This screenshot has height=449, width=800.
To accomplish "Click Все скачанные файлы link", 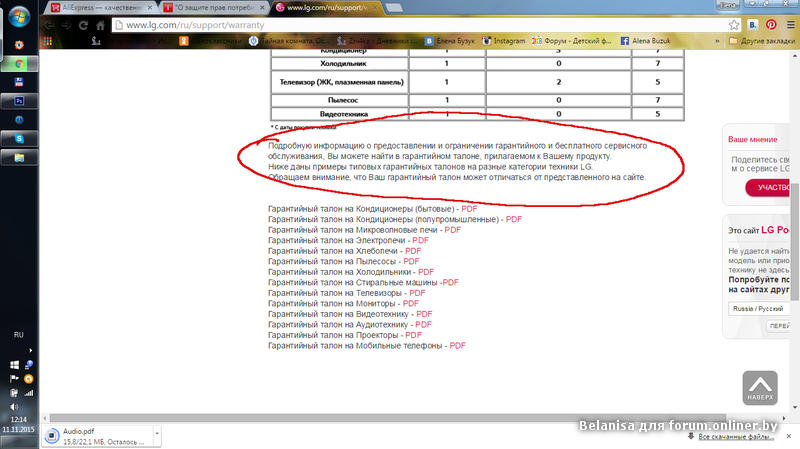I will [x=736, y=437].
